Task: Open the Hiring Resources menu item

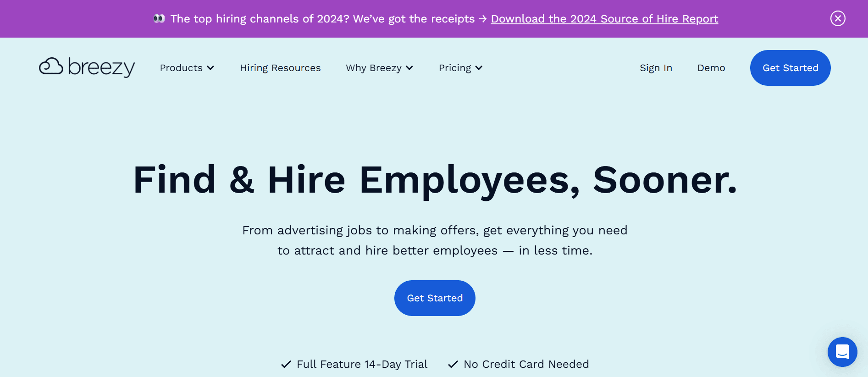Action: (x=280, y=68)
